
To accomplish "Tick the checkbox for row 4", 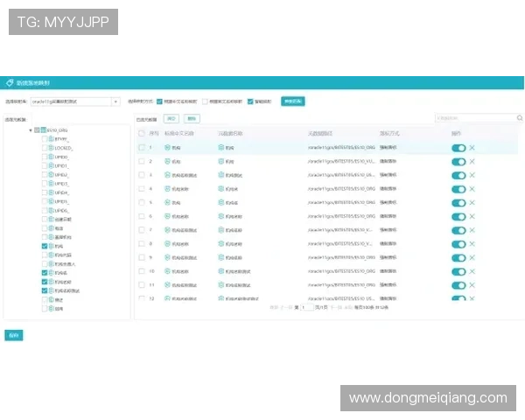I will coord(141,189).
